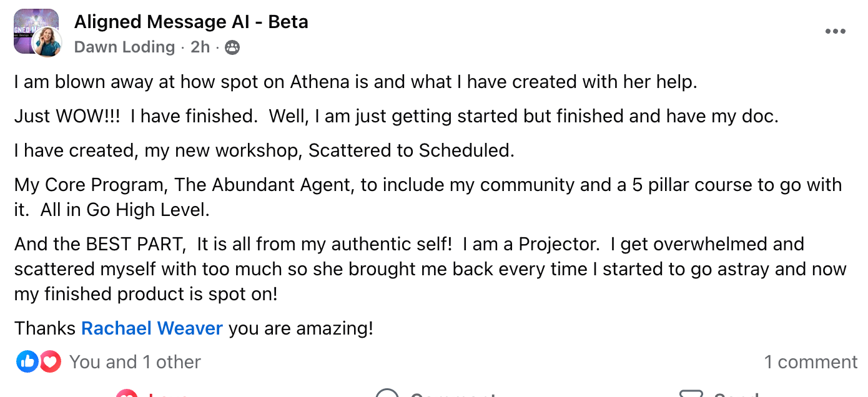Image resolution: width=868 pixels, height=397 pixels.
Task: Click the Send icon below the post
Action: pyautogui.click(x=691, y=393)
